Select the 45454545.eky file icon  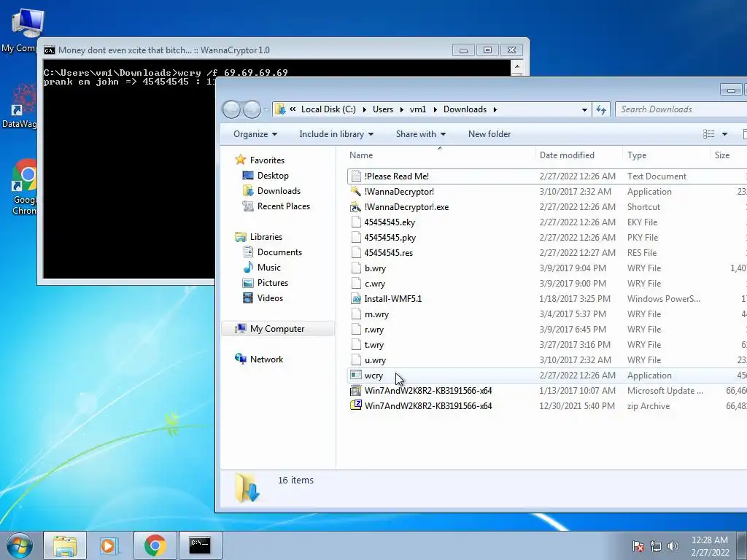[356, 222]
